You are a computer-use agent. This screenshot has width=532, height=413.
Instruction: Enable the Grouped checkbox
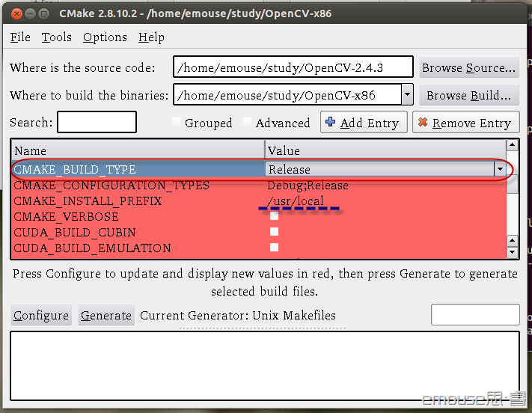(x=177, y=121)
